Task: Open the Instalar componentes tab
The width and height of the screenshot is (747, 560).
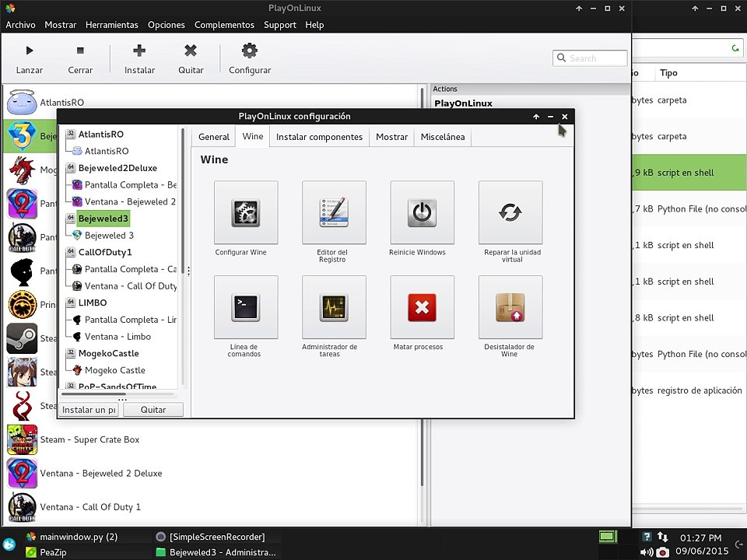Action: (x=319, y=137)
